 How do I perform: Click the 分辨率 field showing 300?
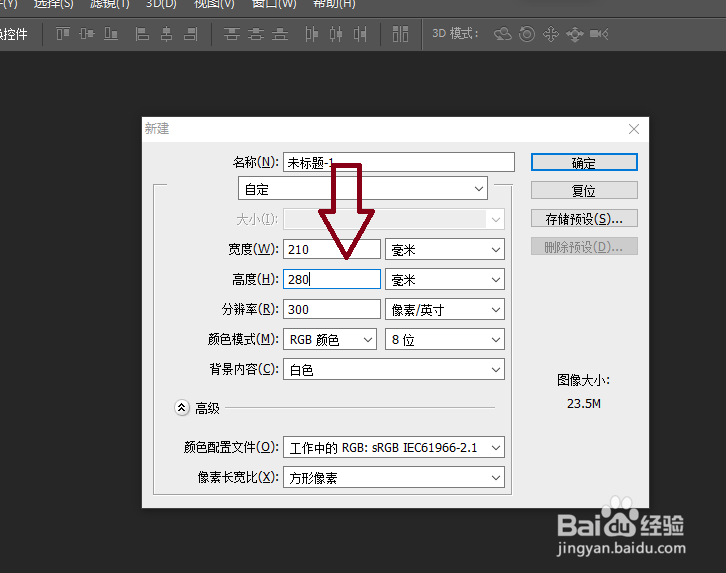click(x=332, y=309)
